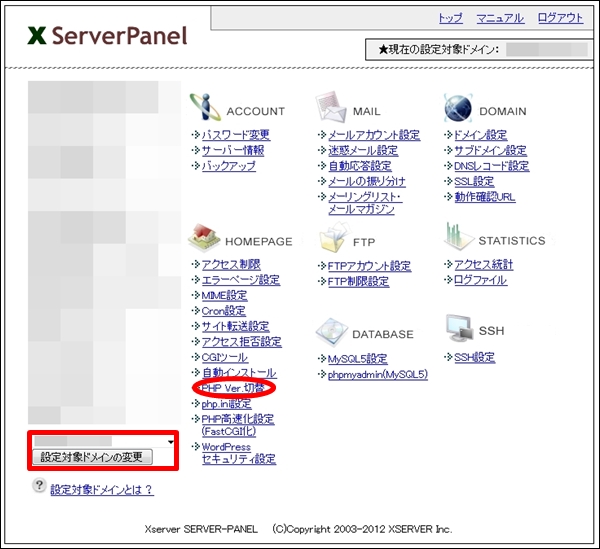Click the question mark help icon
Screen dimensions: 600x549
(x=39, y=485)
